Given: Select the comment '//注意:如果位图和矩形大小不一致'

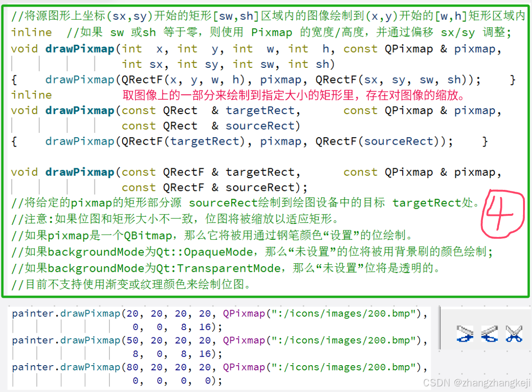Looking at the screenshot, I should click(175, 219).
